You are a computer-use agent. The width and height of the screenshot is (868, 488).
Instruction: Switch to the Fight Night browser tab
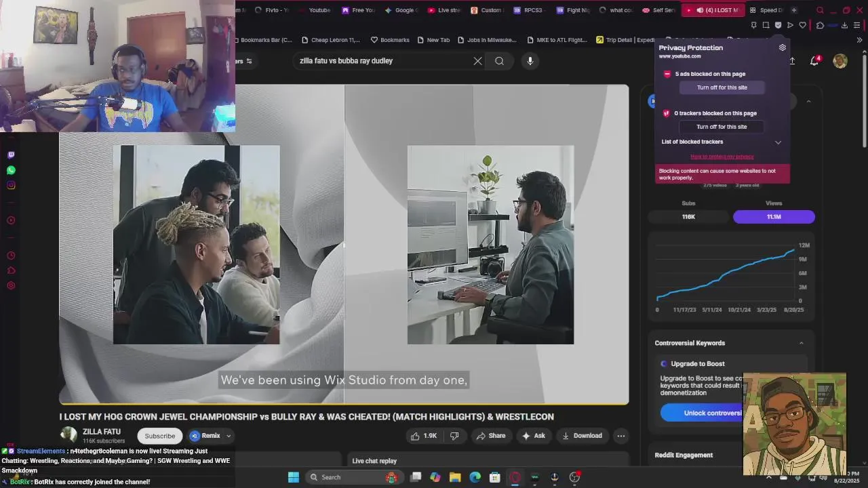(x=573, y=10)
